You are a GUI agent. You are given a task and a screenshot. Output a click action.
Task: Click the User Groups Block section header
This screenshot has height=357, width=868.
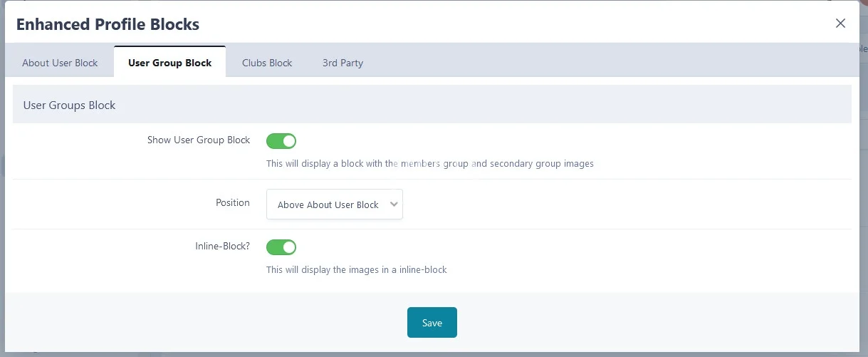[70, 105]
